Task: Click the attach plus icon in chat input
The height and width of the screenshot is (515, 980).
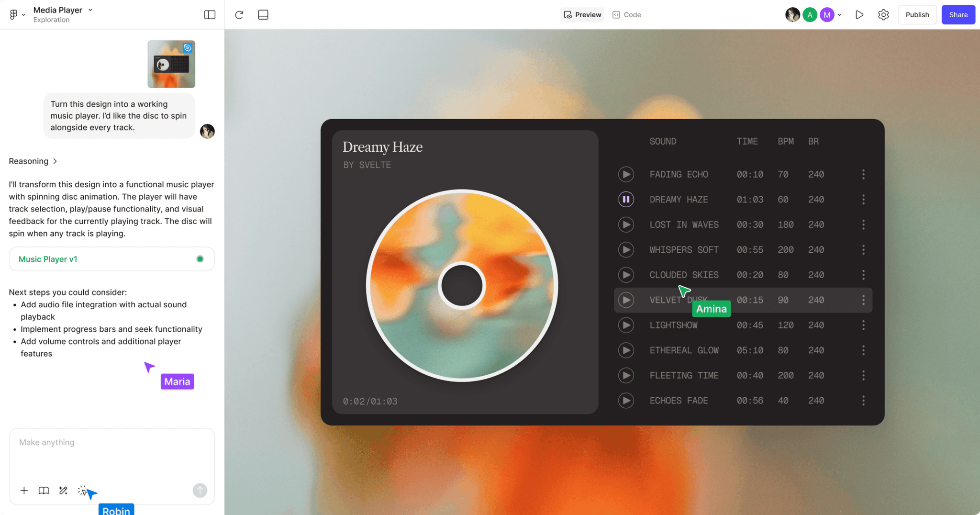Action: click(x=24, y=491)
